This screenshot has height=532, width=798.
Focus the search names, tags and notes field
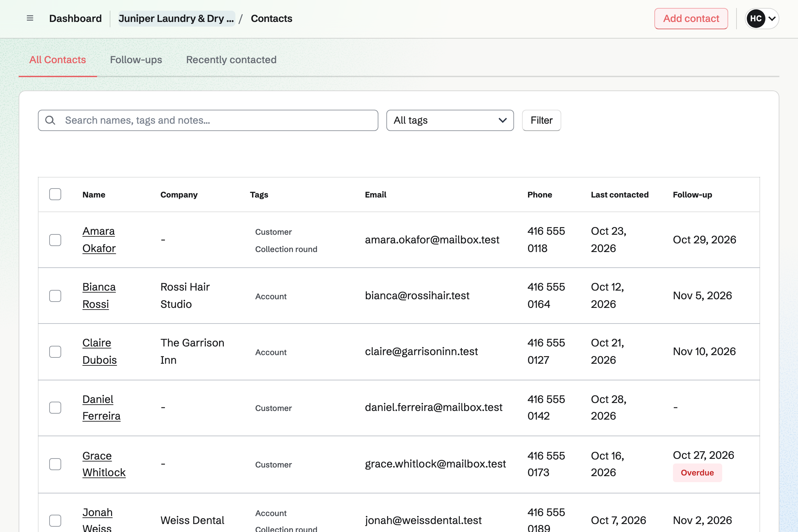[x=208, y=120]
